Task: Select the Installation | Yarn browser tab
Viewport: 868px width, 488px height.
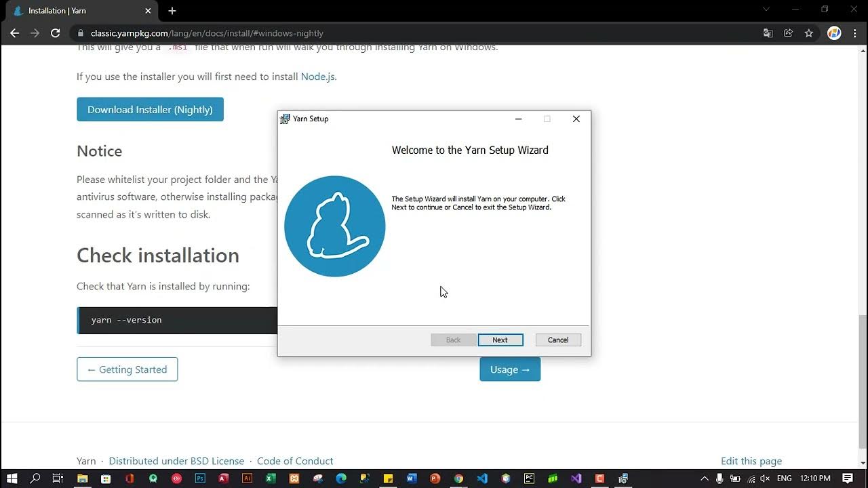Action: point(81,11)
